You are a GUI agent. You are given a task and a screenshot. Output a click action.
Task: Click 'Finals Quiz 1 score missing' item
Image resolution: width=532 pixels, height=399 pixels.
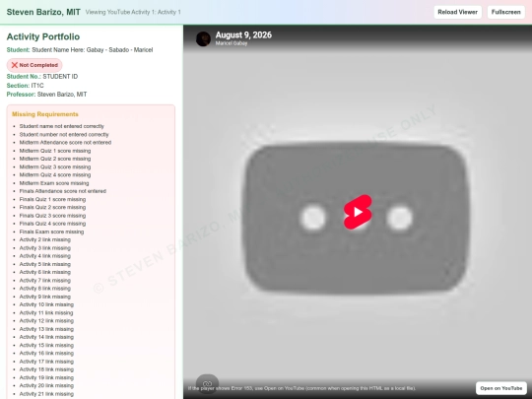click(52, 199)
